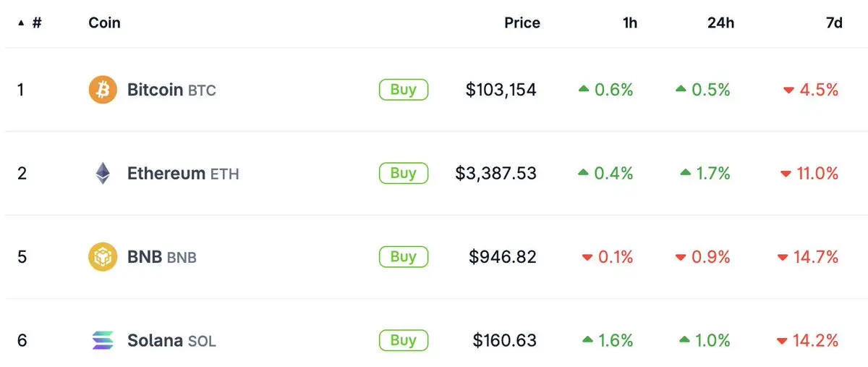Image resolution: width=868 pixels, height=367 pixels.
Task: Sort by 7d change column
Action: point(834,23)
